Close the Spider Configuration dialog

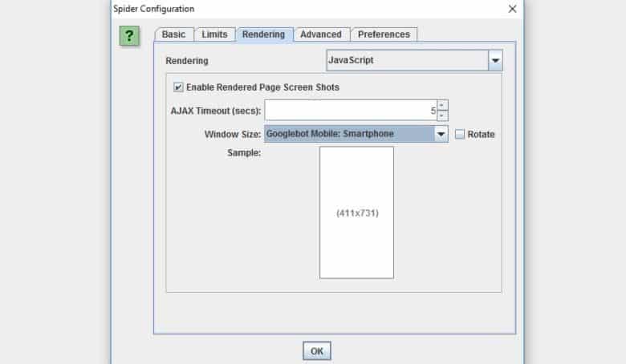[512, 9]
